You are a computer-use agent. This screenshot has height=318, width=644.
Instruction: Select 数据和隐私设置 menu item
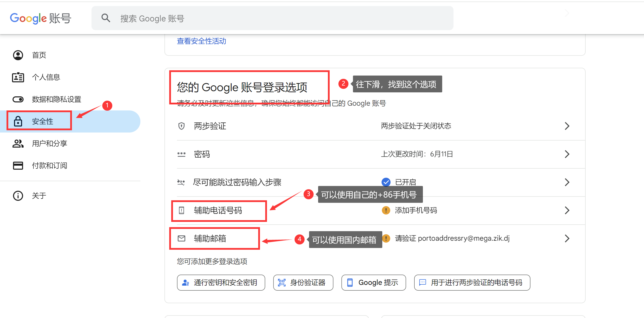tap(56, 99)
